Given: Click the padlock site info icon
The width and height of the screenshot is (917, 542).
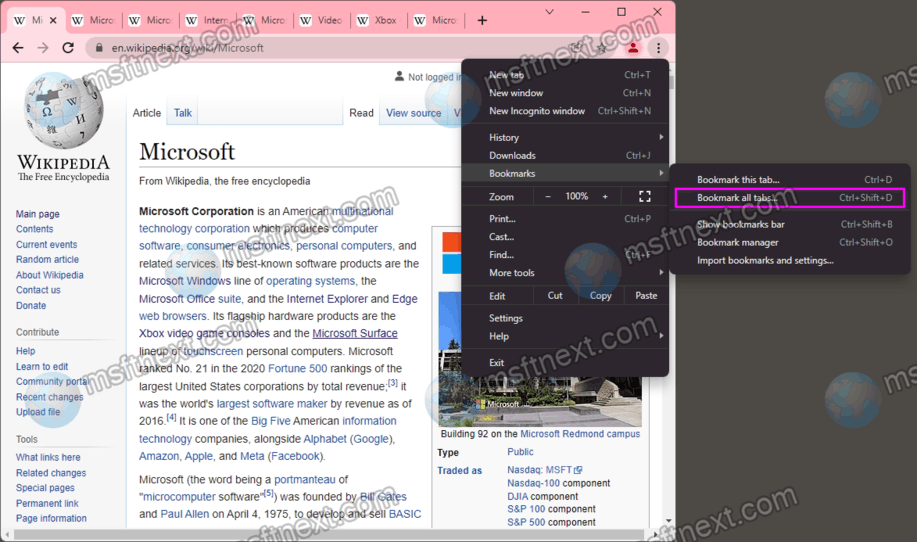Looking at the screenshot, I should 99,48.
